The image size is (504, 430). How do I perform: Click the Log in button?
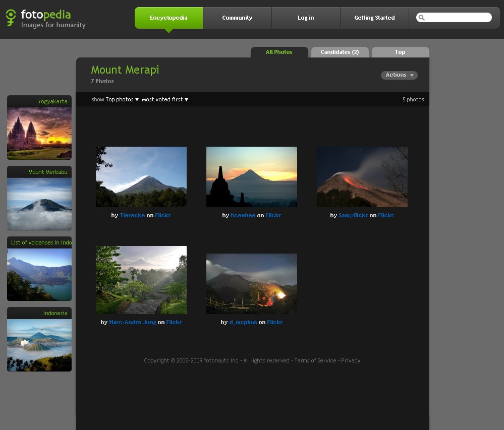[x=306, y=18]
